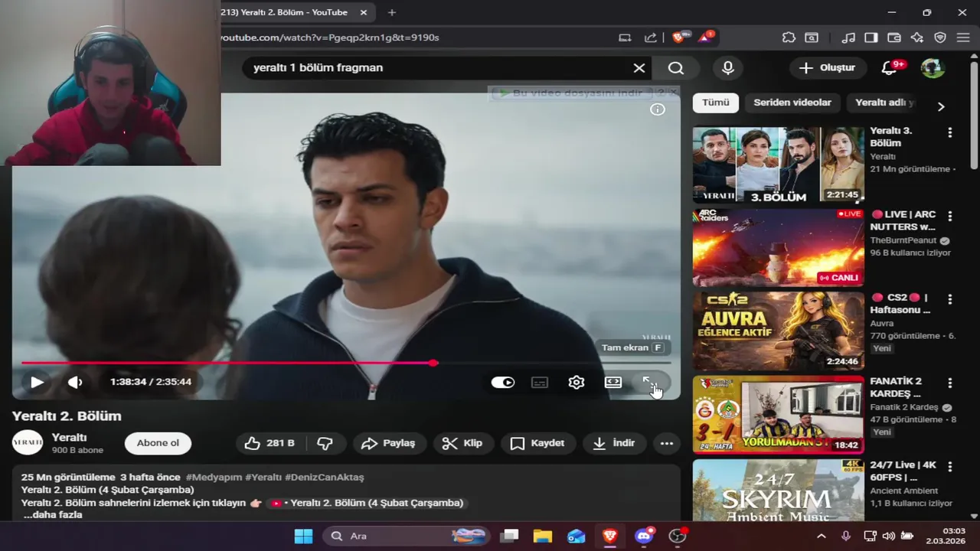This screenshot has width=980, height=551.
Task: Open Discord from the taskbar
Action: tap(644, 536)
